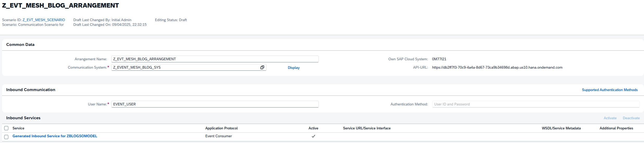Click the Active column header
Viewport: 644px width, 143px height.
click(313, 128)
